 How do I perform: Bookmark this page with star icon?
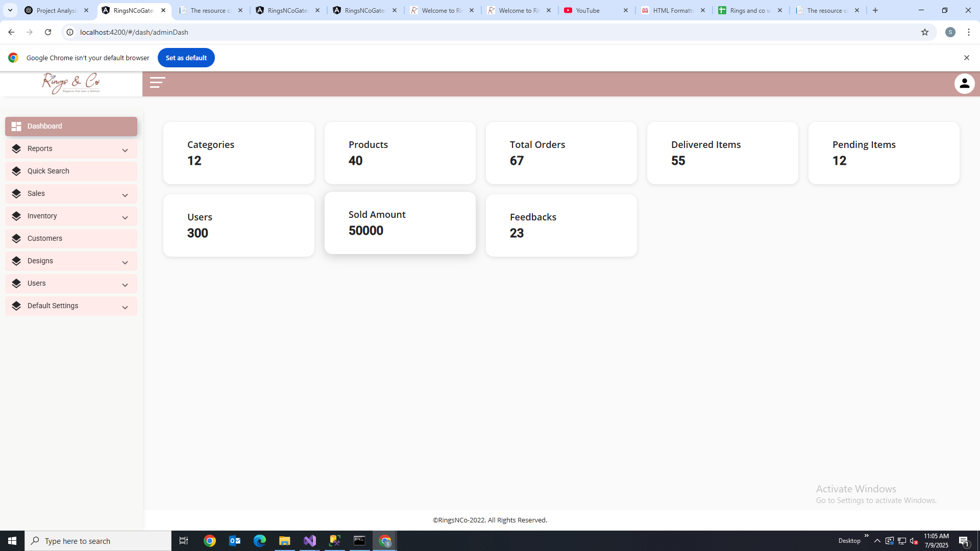point(924,32)
